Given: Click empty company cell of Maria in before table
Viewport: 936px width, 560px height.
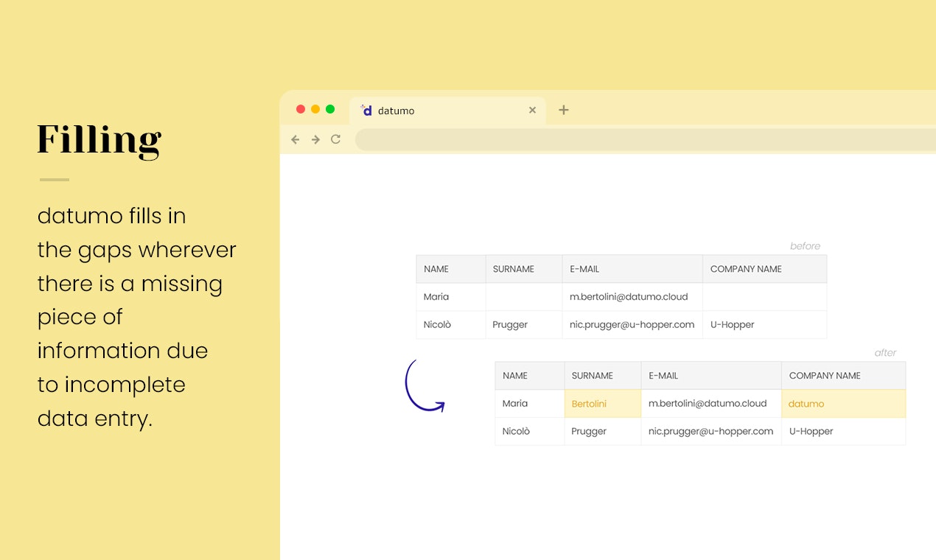Looking at the screenshot, I should [765, 297].
